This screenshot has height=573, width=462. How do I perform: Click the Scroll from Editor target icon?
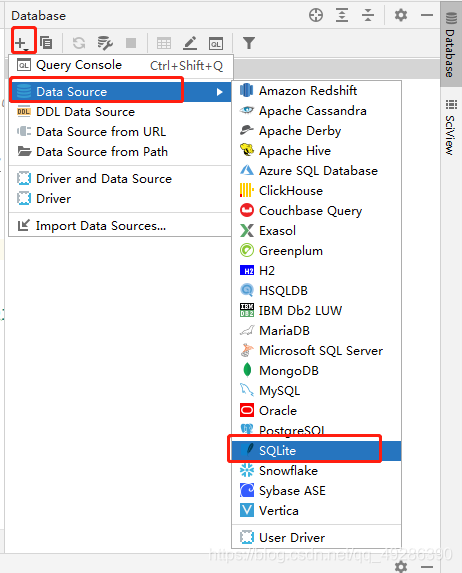[x=316, y=15]
